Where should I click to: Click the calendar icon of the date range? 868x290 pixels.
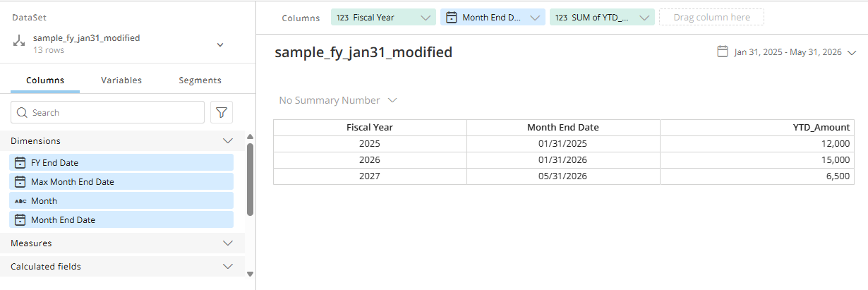[x=723, y=52]
